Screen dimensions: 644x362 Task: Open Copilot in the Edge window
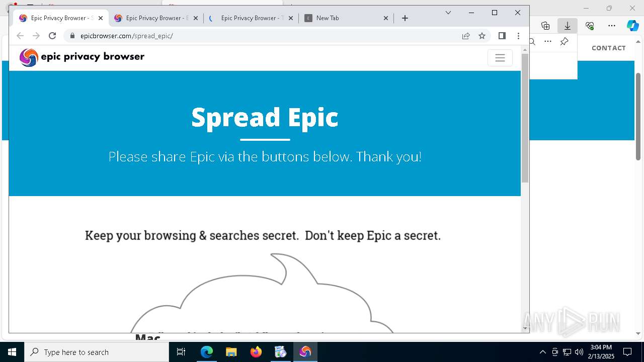coord(633,26)
